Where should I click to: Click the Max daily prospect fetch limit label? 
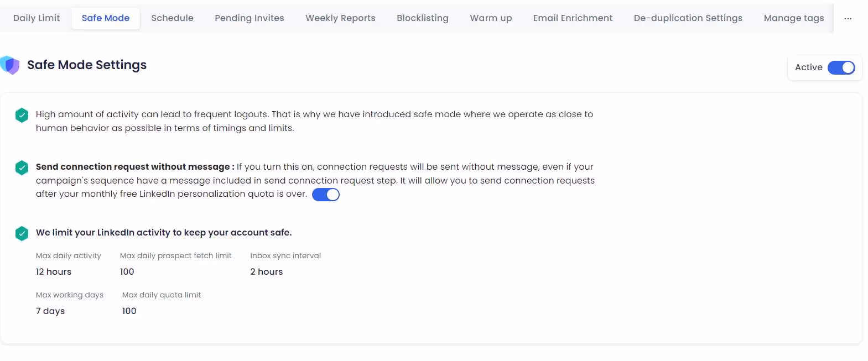coord(176,255)
